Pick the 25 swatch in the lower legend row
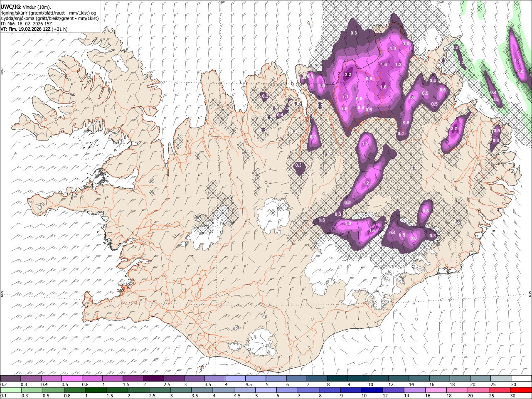This screenshot has height=399, width=532. tap(499, 390)
